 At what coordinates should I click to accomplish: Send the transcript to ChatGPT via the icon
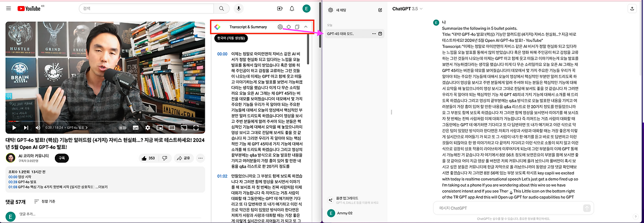tap(280, 27)
